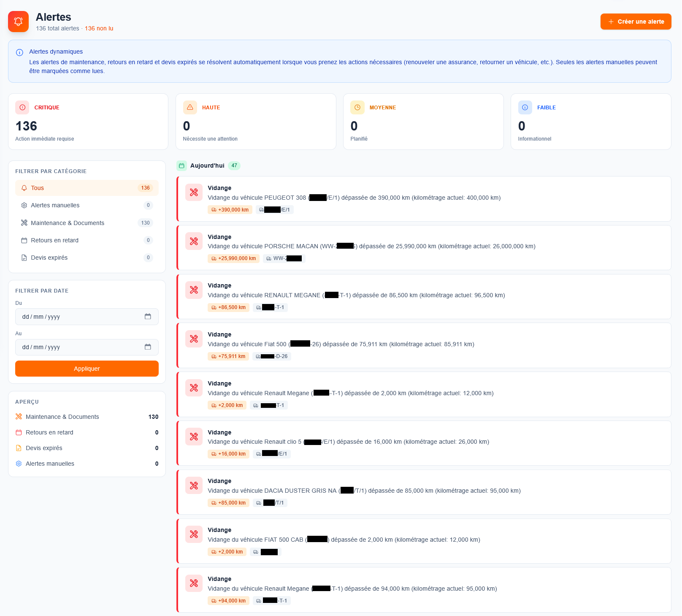Click the wrench icon next to Maintenance & Documents in Aperçu

click(x=19, y=417)
